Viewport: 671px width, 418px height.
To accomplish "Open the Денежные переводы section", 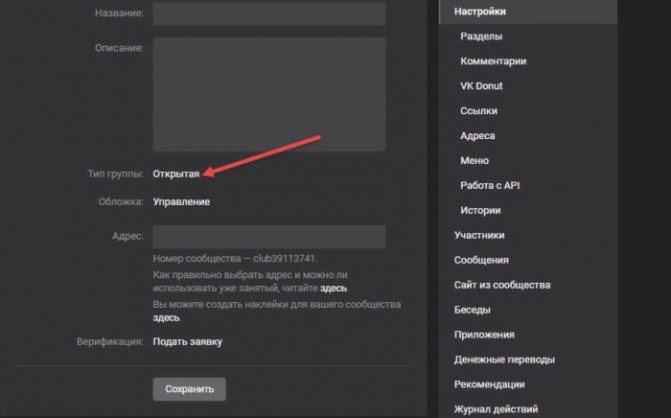I will pyautogui.click(x=505, y=359).
